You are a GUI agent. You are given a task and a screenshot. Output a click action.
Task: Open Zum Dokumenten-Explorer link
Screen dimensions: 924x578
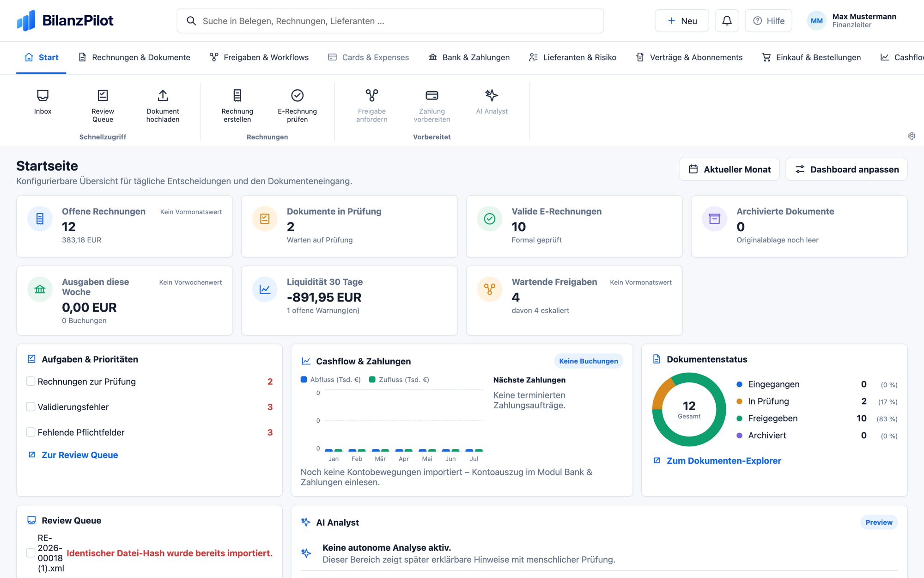coord(717,461)
